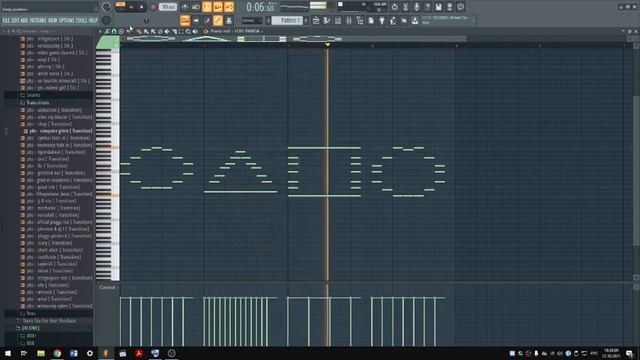Select the Select tool in piano roll
The image size is (640, 360).
(x=181, y=31)
